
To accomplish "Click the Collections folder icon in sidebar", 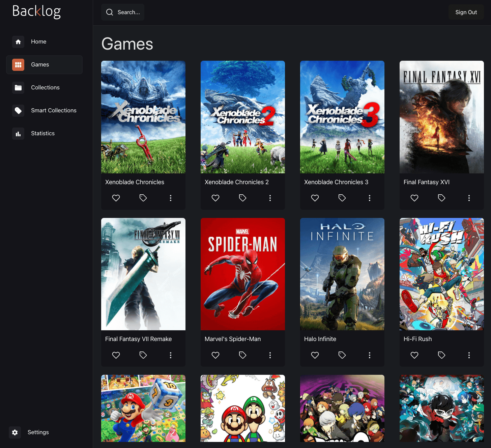I will click(18, 88).
